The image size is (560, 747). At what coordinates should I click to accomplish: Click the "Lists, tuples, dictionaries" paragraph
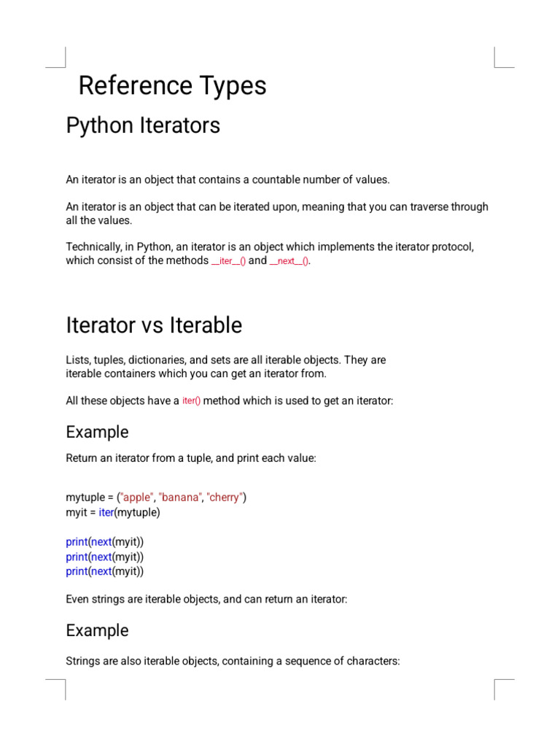[x=225, y=367]
